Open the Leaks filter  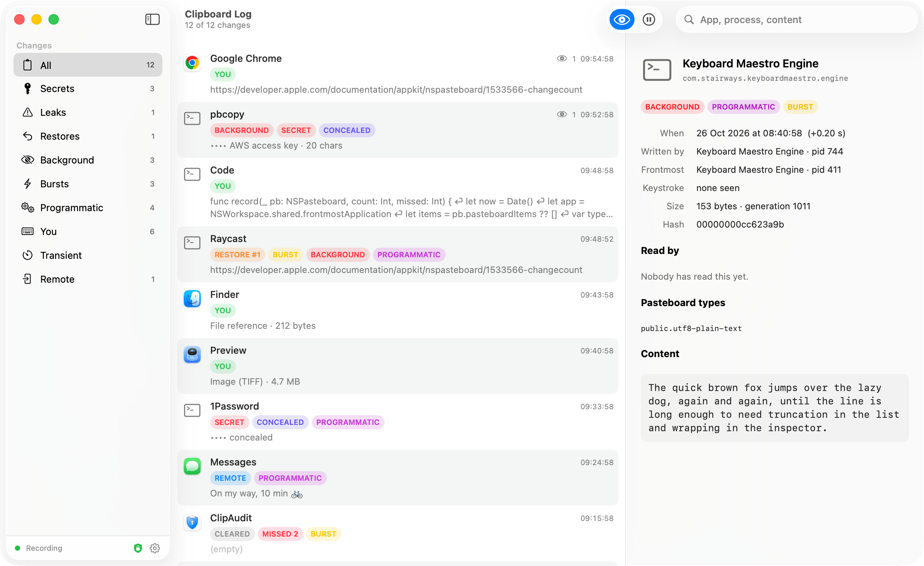(x=88, y=112)
